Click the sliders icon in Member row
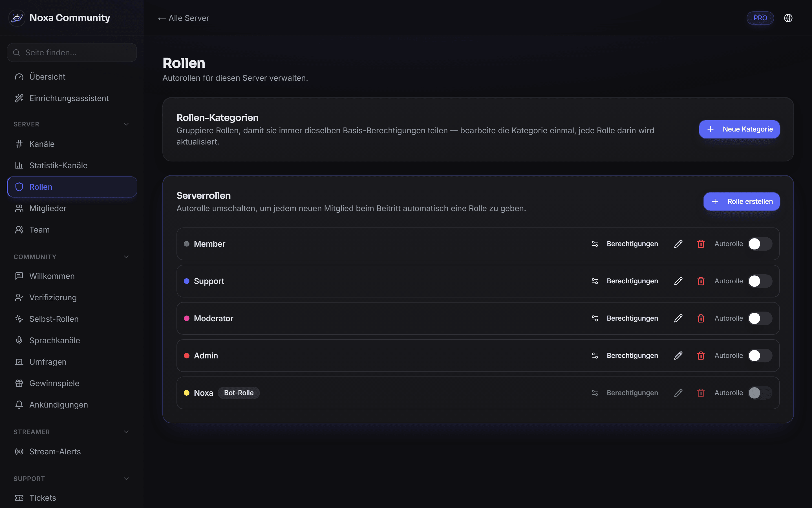 coord(595,244)
